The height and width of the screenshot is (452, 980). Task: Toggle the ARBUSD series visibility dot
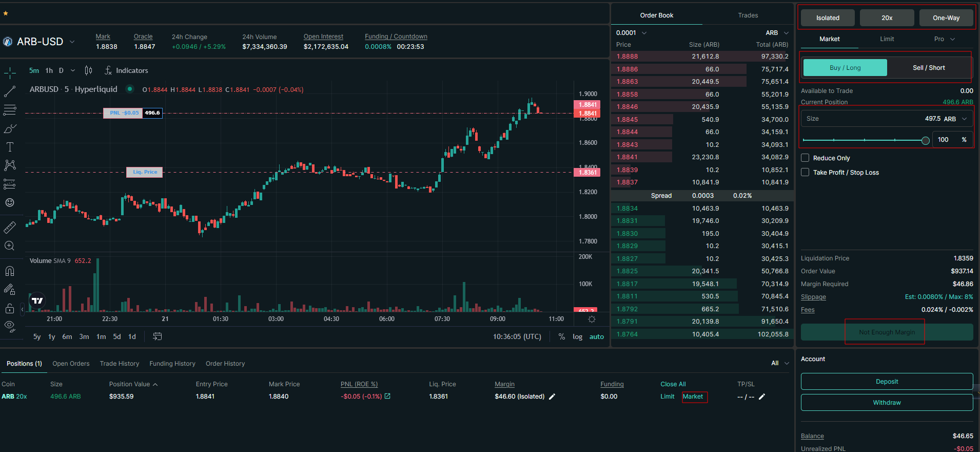click(x=130, y=89)
